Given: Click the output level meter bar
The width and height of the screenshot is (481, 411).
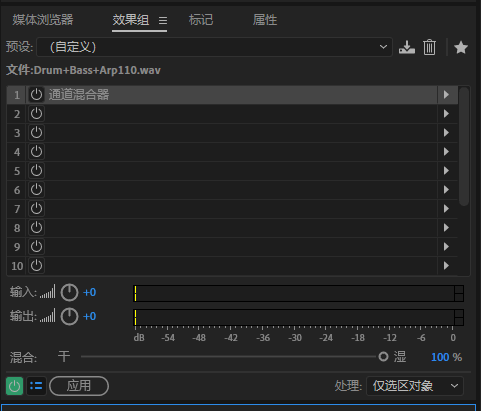Looking at the screenshot, I should [298, 317].
